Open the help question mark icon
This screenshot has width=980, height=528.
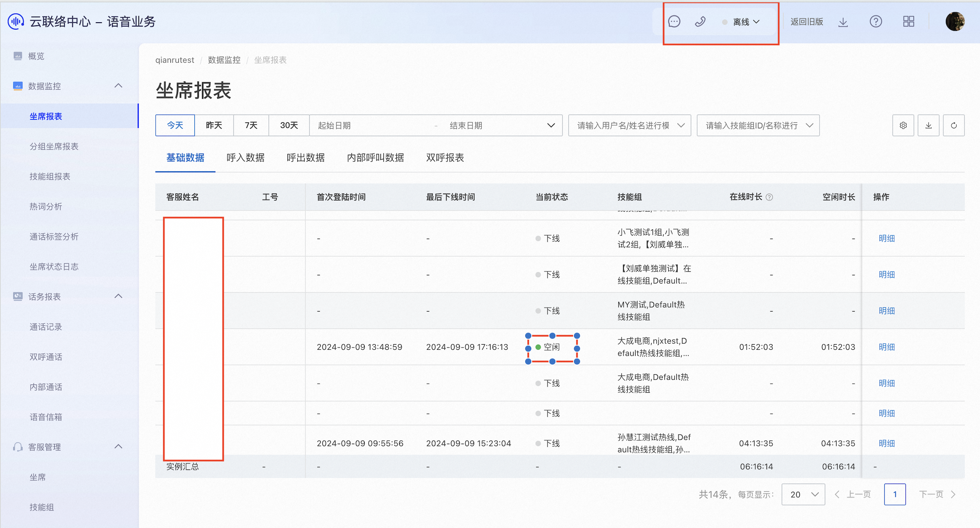click(876, 22)
